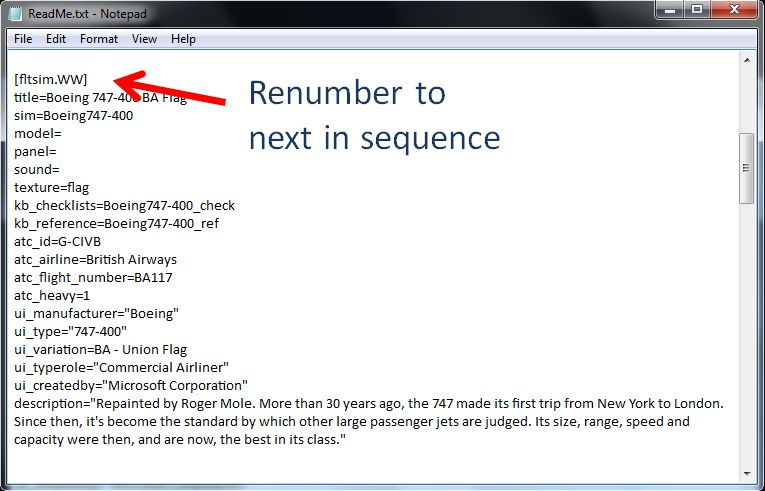
Task: Click the sound= line
Action: [37, 169]
